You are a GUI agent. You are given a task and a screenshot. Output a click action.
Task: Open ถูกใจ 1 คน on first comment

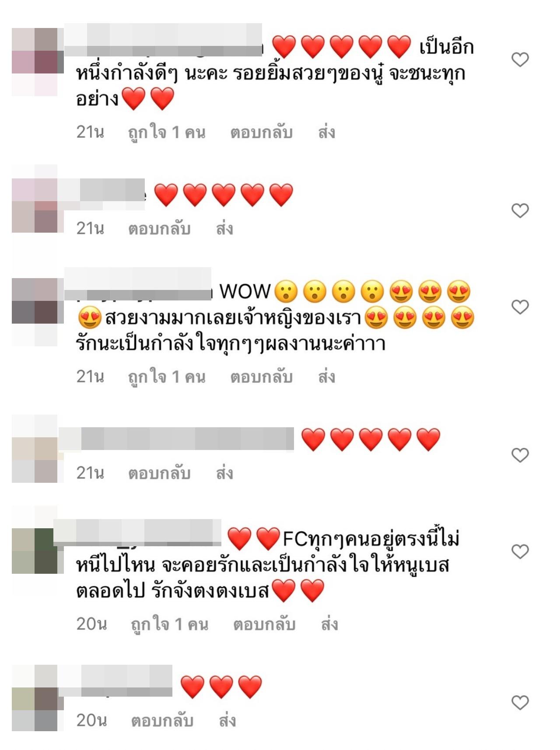(167, 133)
